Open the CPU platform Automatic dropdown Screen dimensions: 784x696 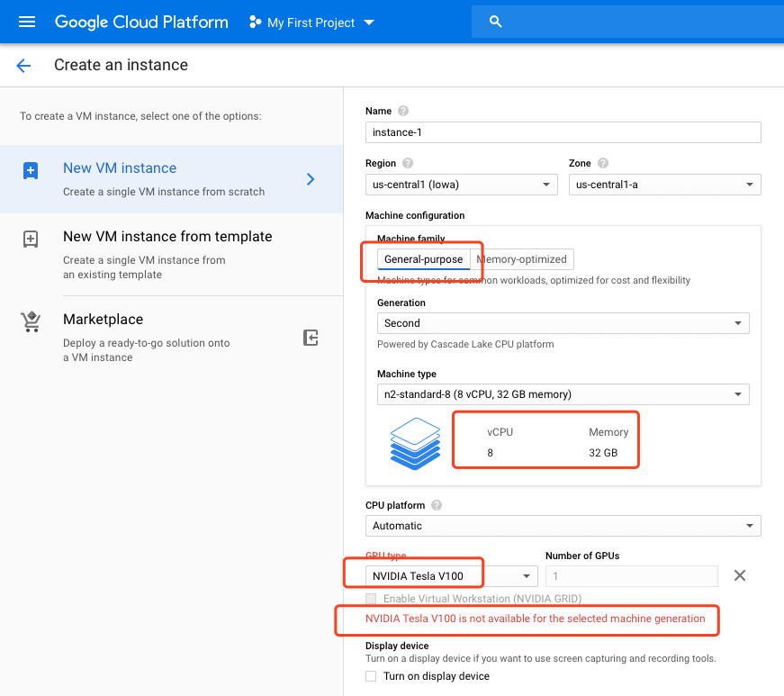(563, 526)
